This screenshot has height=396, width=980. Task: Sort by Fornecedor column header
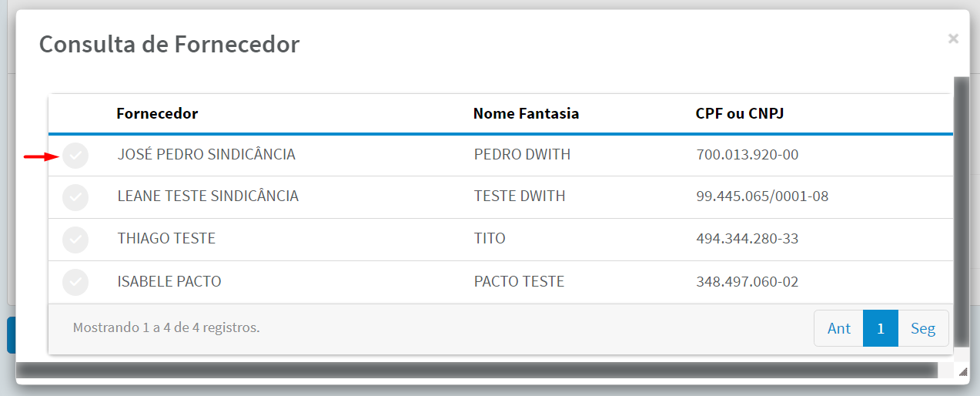[x=157, y=113]
